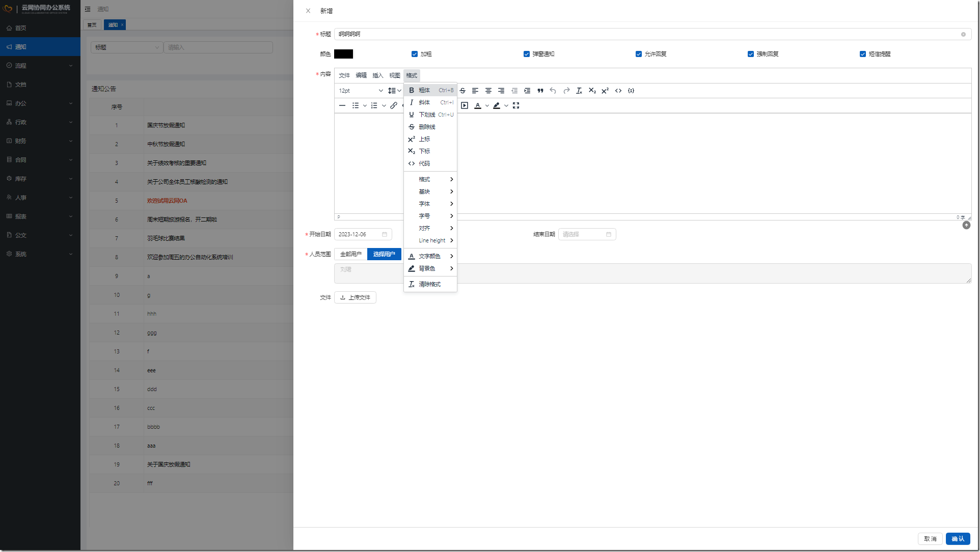This screenshot has width=980, height=552.
Task: Increase indent using the indent icon
Action: coord(527,91)
